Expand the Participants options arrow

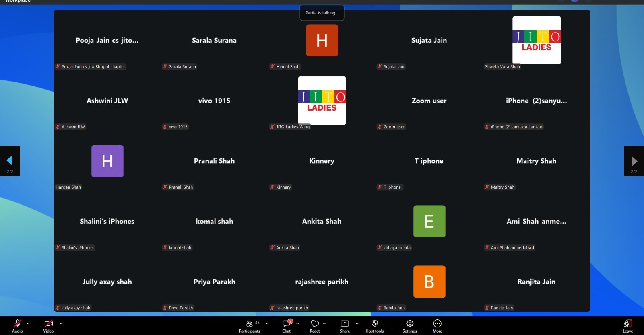[267, 323]
